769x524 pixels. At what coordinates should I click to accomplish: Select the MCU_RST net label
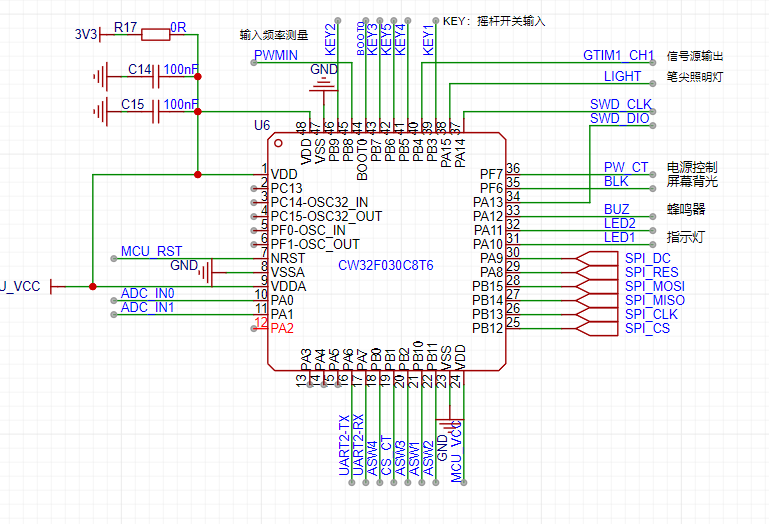[x=152, y=251]
